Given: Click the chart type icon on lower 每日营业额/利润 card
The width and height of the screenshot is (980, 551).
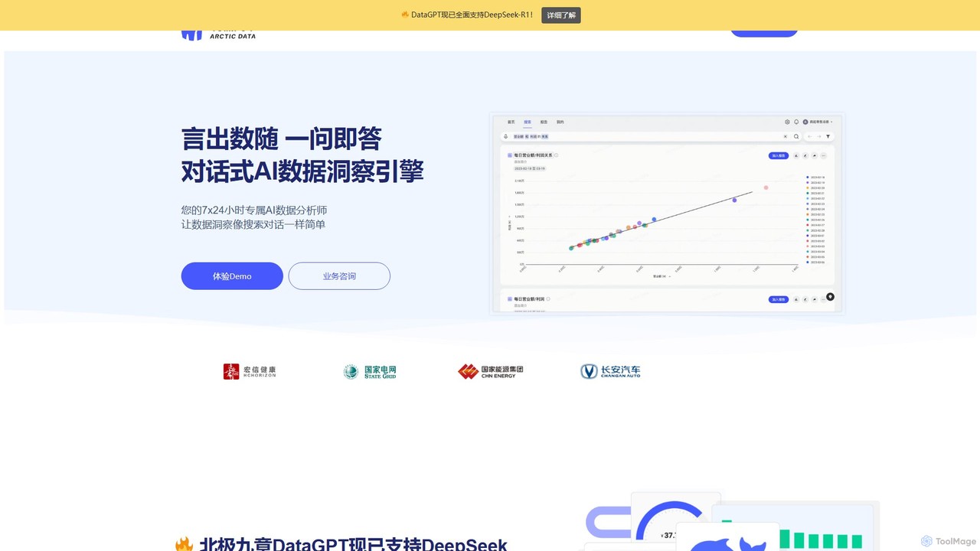Looking at the screenshot, I should [796, 300].
